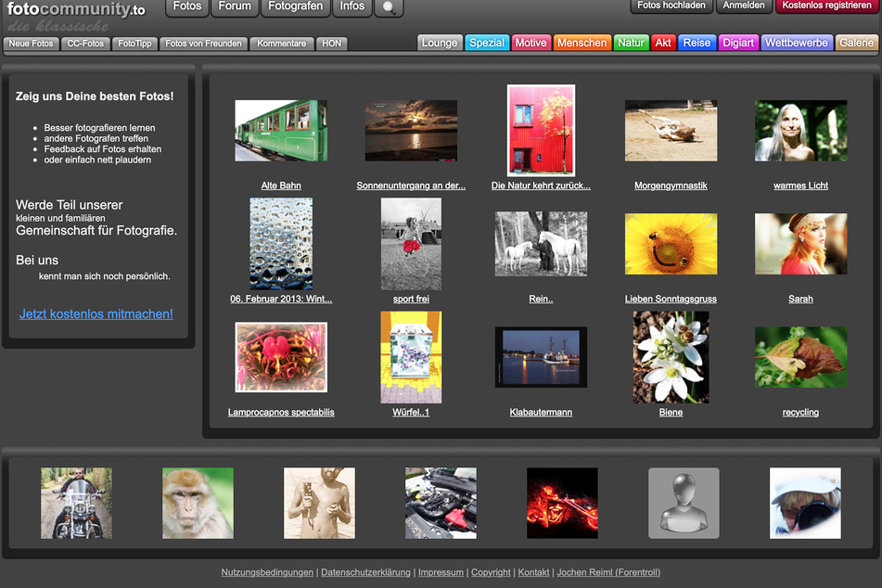Open the Datenschutzerklärung footer link

[x=365, y=572]
